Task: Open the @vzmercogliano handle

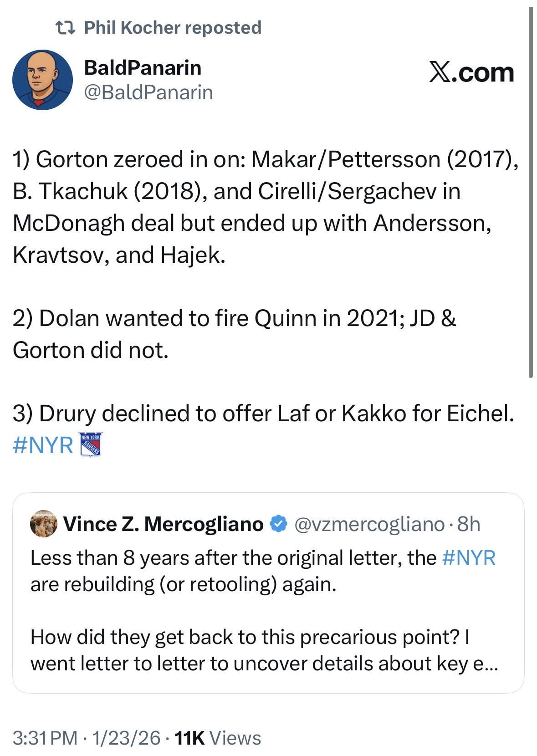Action: tap(369, 524)
